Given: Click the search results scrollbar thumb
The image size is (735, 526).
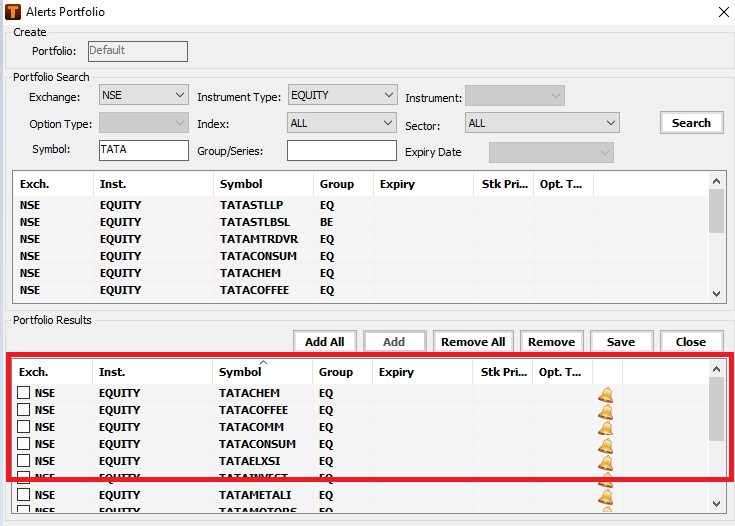Looking at the screenshot, I should pyautogui.click(x=716, y=211).
